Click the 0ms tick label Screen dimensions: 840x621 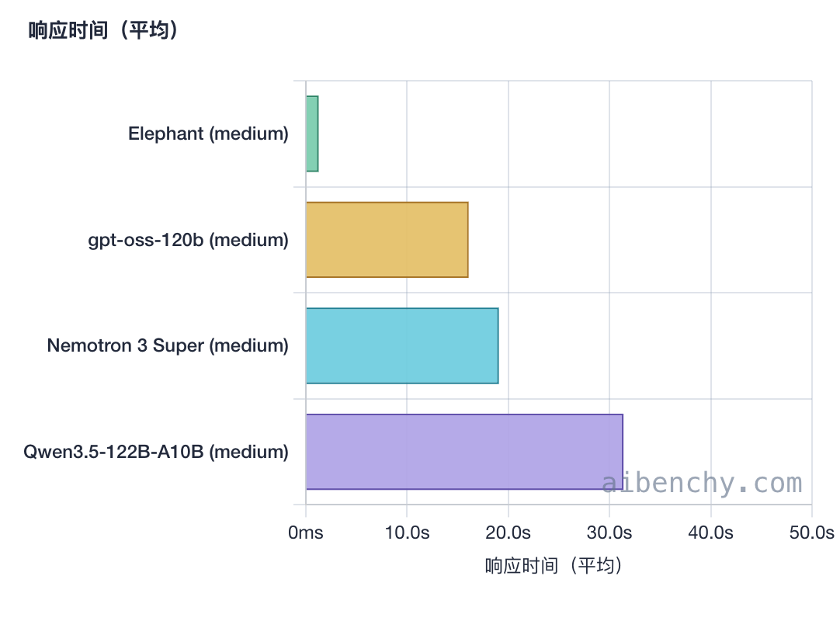(306, 533)
